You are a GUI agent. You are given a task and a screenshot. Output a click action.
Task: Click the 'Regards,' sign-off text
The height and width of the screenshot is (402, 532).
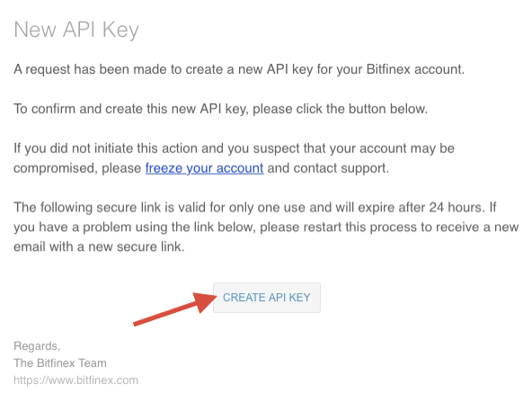(37, 346)
